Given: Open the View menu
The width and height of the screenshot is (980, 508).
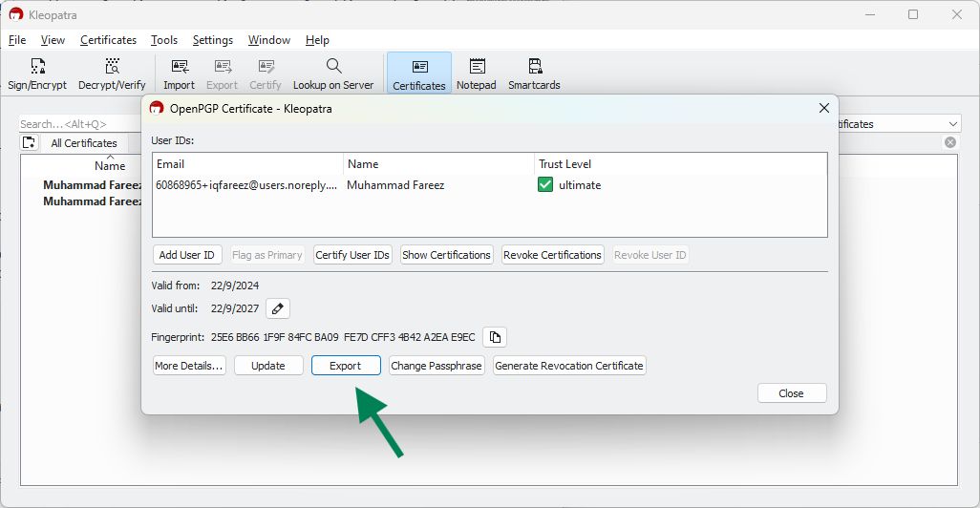Looking at the screenshot, I should (53, 40).
